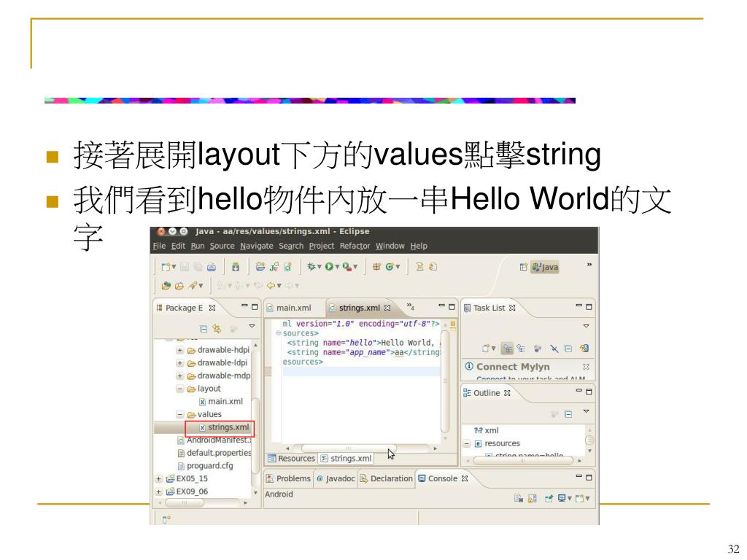Click the Connect Mylyn link

pos(513,367)
